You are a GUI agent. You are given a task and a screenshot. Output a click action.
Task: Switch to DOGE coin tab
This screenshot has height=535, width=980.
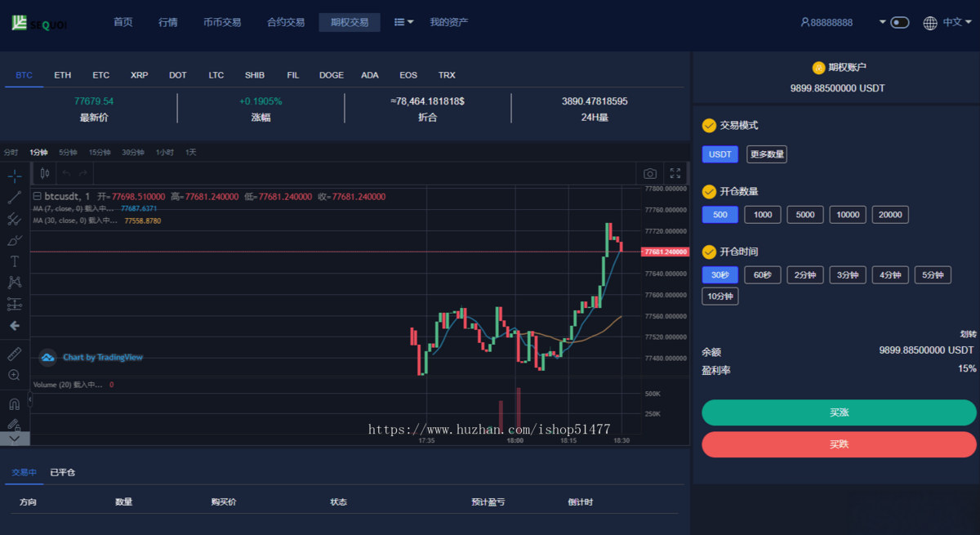pyautogui.click(x=332, y=75)
